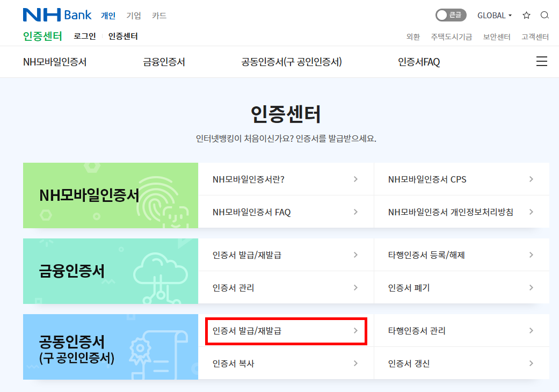
Task: Click the NH모바일인증서 fingerprint banner
Action: click(x=111, y=195)
